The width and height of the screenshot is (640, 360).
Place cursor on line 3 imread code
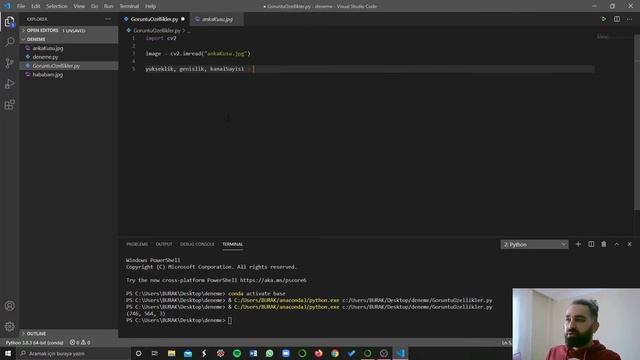point(198,53)
